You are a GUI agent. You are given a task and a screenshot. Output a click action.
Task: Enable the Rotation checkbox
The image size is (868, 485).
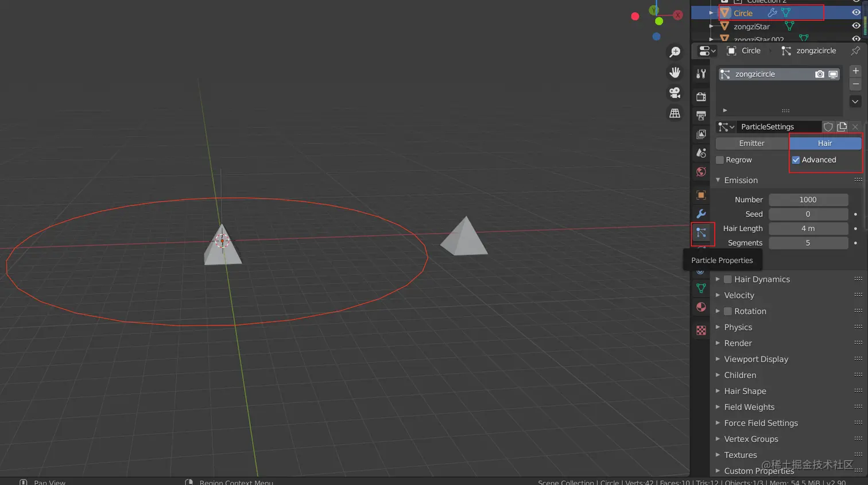pos(728,311)
